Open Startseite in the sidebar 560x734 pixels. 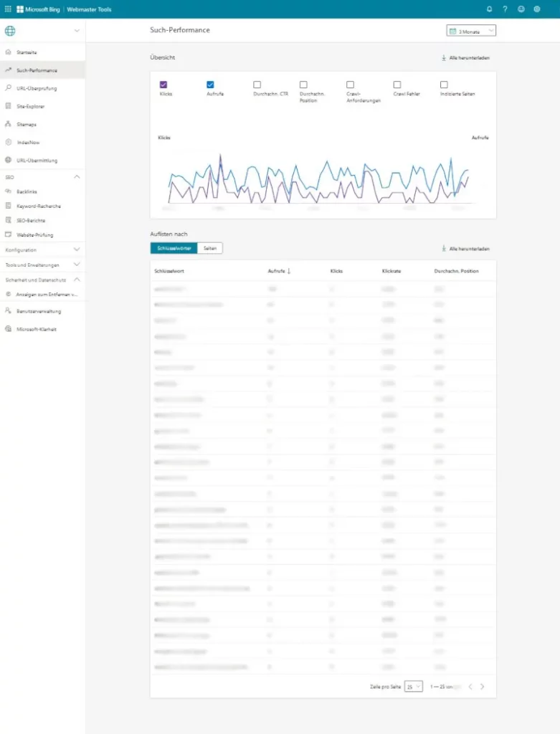(x=27, y=52)
